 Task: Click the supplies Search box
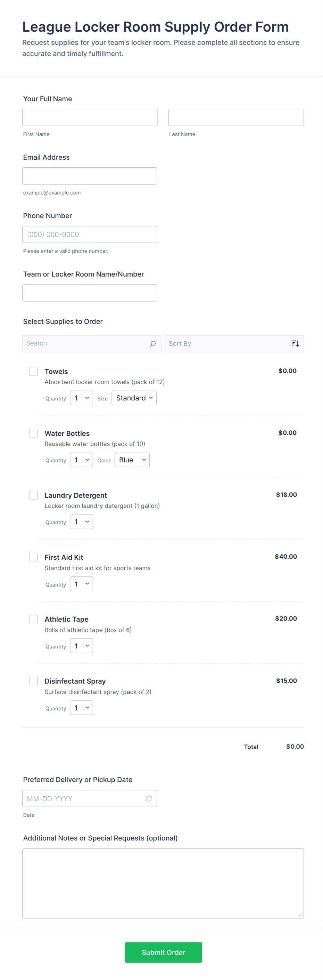[x=85, y=343]
